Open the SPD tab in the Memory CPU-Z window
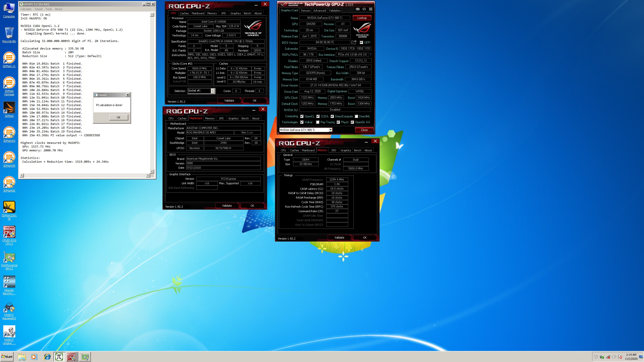Screen dimensions: 644x362 334,150
